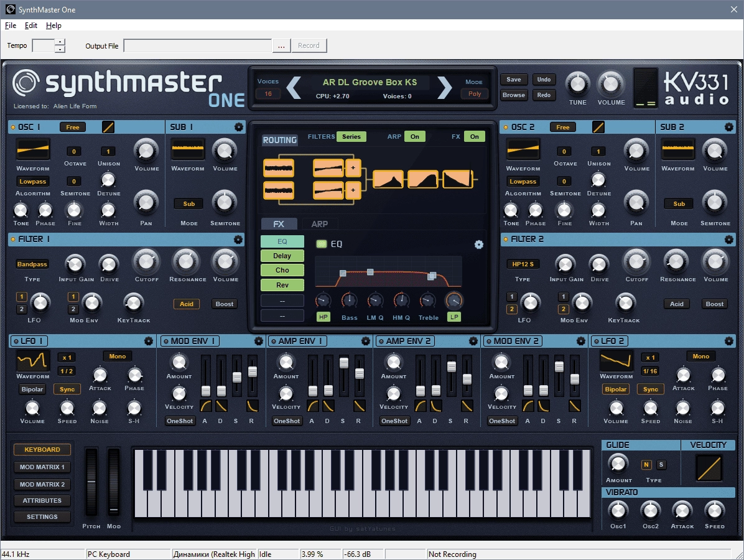Viewport: 744px width, 560px height.
Task: Open the Help menu
Action: (x=53, y=26)
